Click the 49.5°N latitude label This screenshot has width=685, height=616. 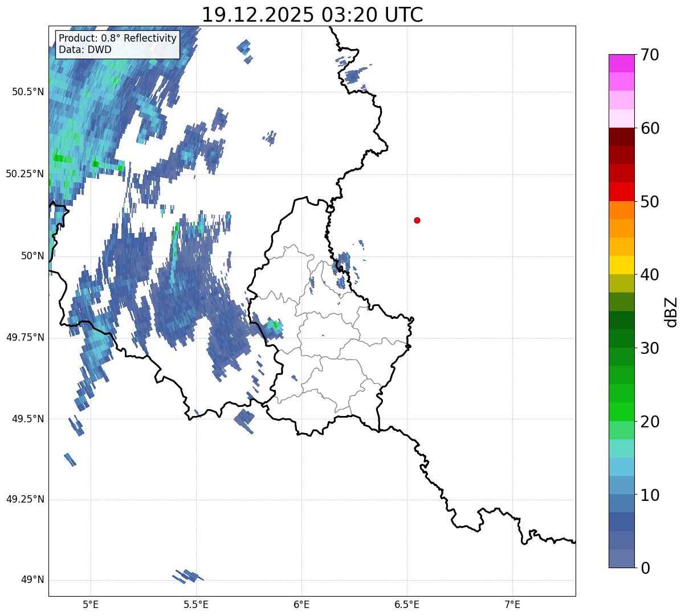coord(28,419)
